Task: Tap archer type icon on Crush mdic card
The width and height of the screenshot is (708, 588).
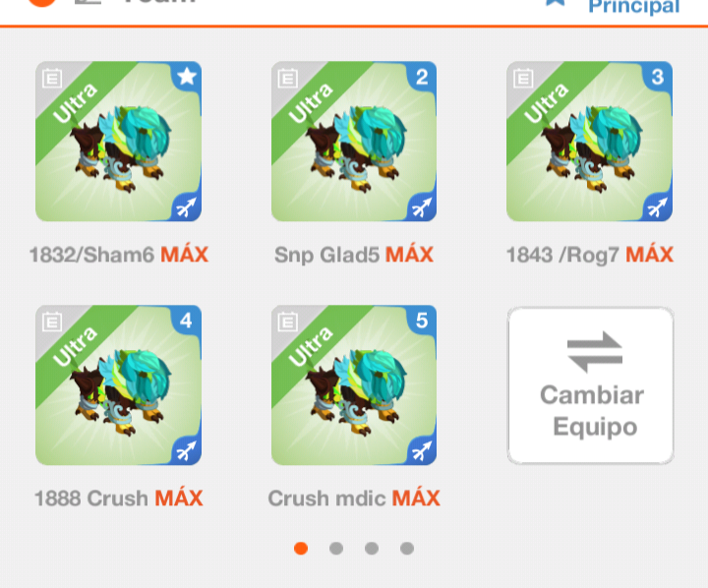Action: pyautogui.click(x=422, y=451)
